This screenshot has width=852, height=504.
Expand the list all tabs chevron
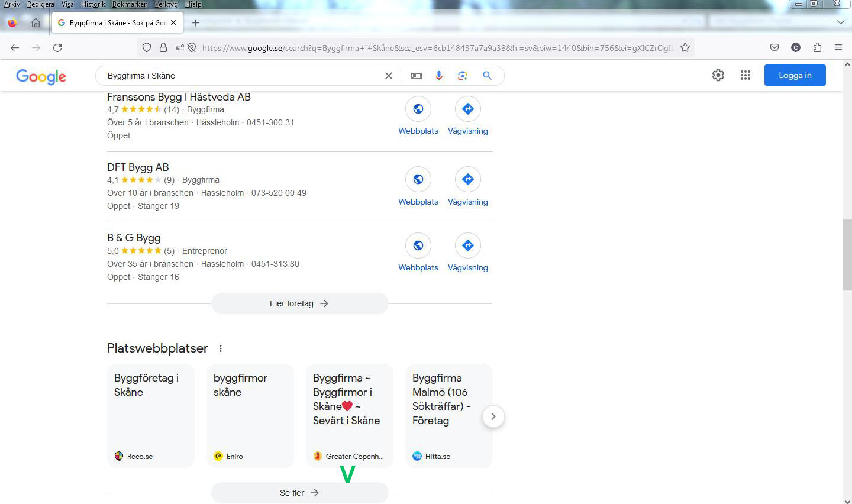841,22
